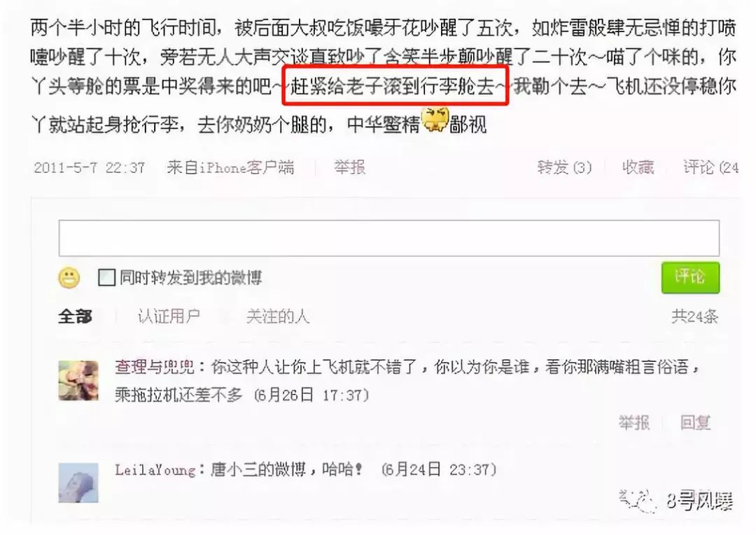Click 收藏 link under the post
Image resolution: width=756 pixels, height=535 pixels.
coord(638,167)
